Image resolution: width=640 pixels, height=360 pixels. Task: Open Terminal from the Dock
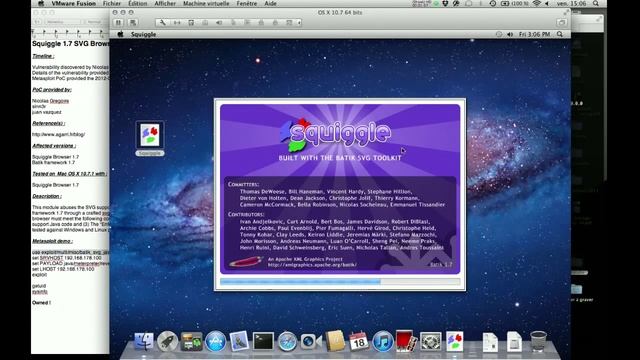click(x=263, y=341)
